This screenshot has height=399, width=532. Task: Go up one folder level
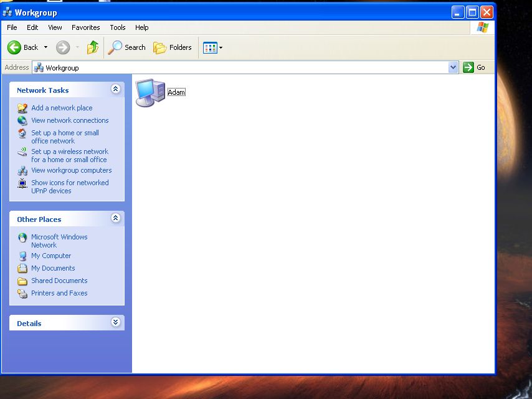(x=92, y=47)
